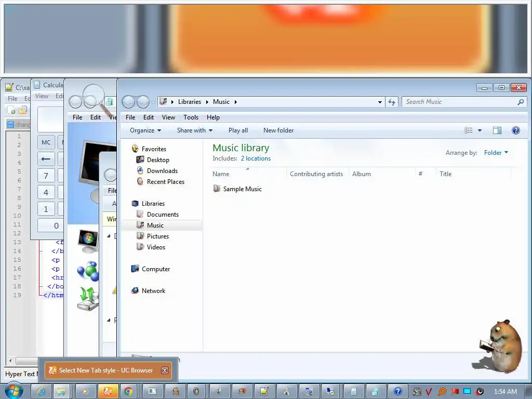Open the View menu in Music library window

click(168, 117)
